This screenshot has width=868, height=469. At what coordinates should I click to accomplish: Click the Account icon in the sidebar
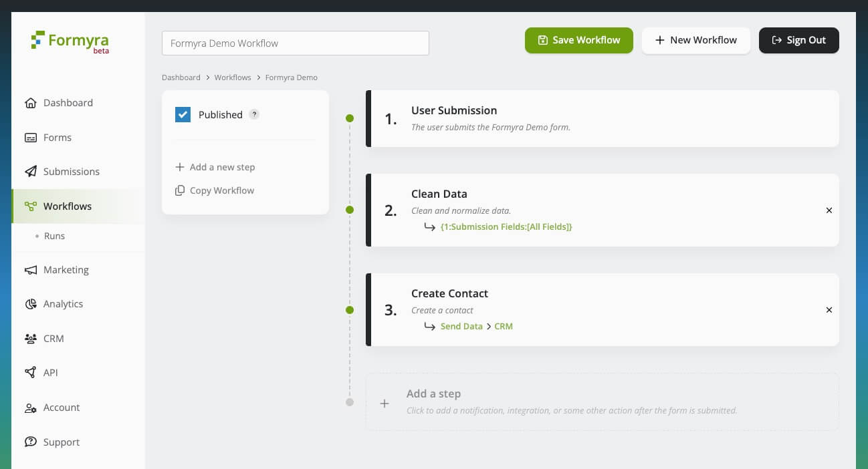pos(31,408)
